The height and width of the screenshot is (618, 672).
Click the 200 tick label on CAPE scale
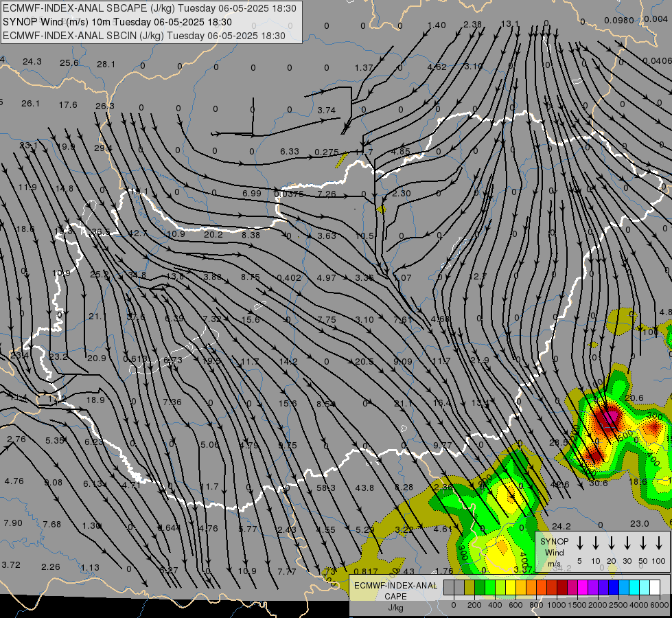pyautogui.click(x=474, y=605)
